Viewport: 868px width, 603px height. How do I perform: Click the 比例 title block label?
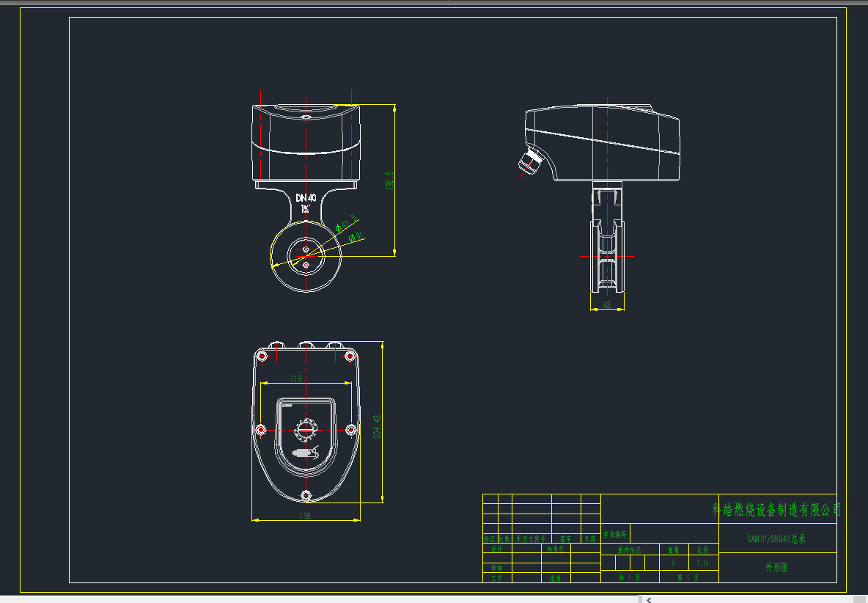702,550
